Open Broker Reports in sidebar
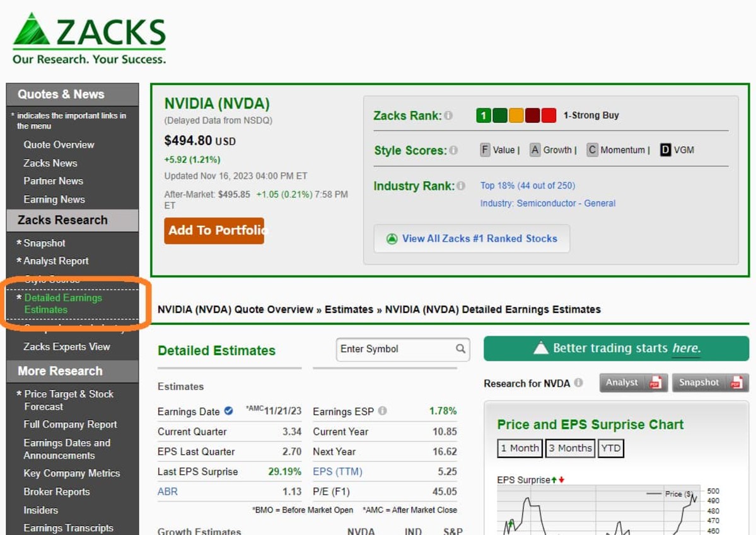 point(56,491)
